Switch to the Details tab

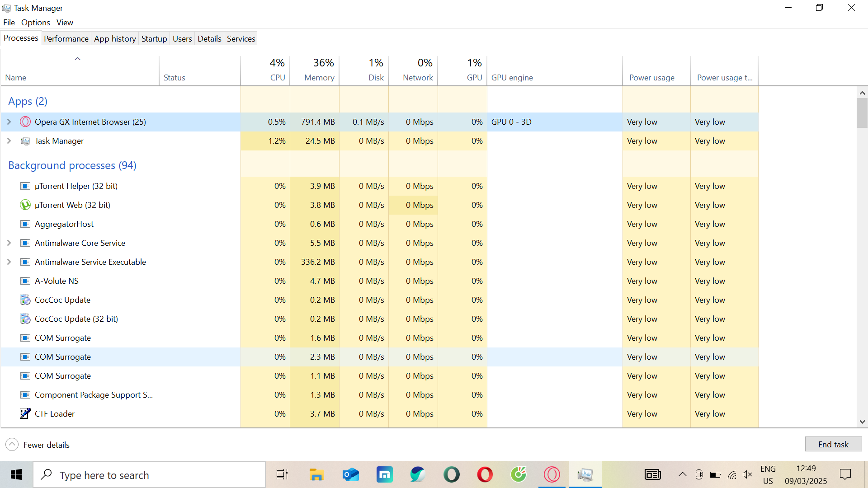[x=209, y=39]
